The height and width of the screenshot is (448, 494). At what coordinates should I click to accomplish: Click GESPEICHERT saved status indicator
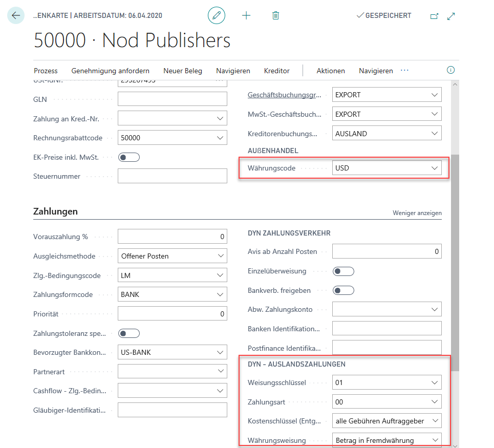click(384, 15)
